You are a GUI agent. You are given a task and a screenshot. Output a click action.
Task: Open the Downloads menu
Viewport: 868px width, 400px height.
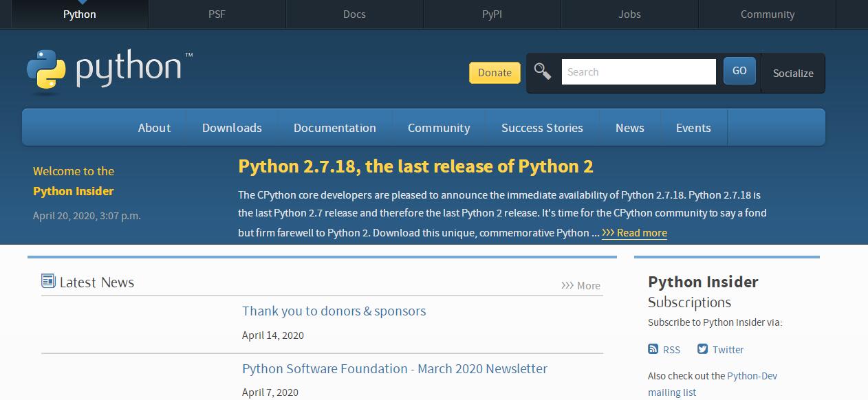(232, 128)
